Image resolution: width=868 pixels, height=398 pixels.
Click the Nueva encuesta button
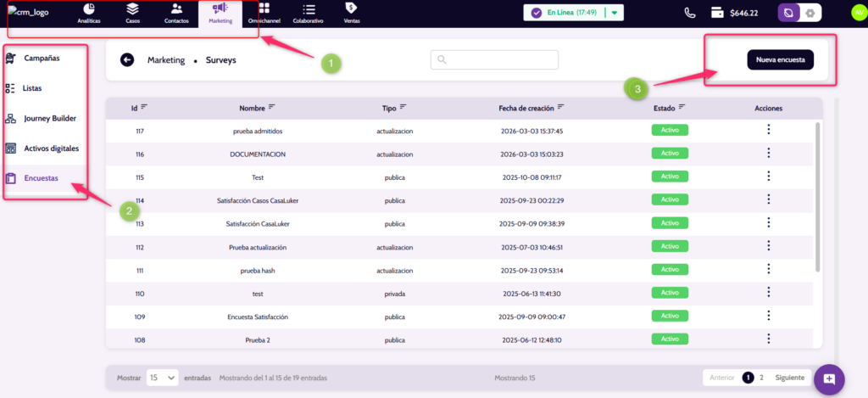780,59
